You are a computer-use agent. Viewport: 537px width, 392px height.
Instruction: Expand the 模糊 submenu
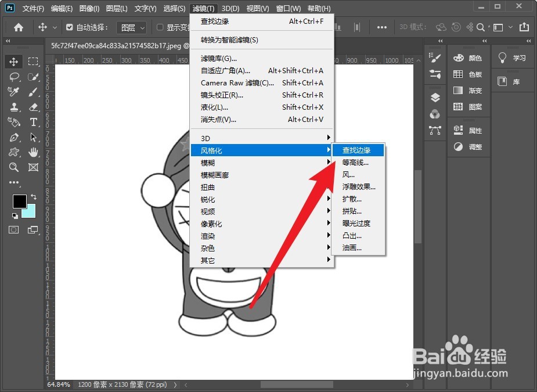click(x=262, y=163)
